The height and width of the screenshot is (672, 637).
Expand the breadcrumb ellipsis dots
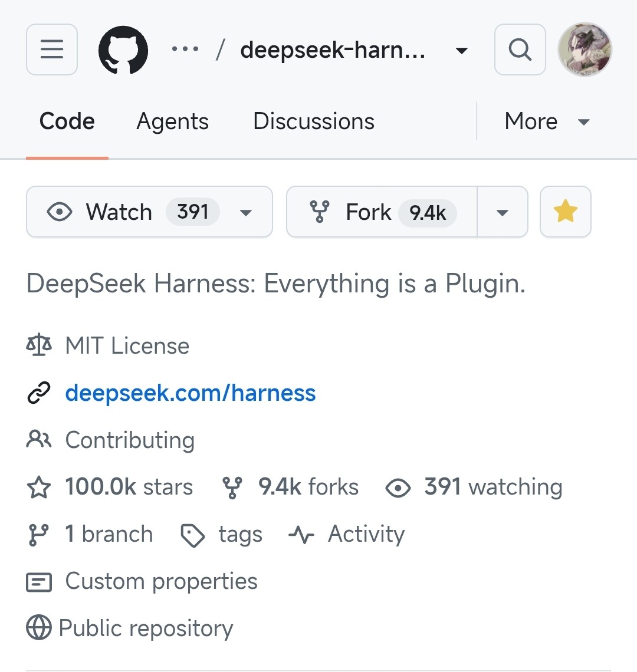tap(185, 50)
